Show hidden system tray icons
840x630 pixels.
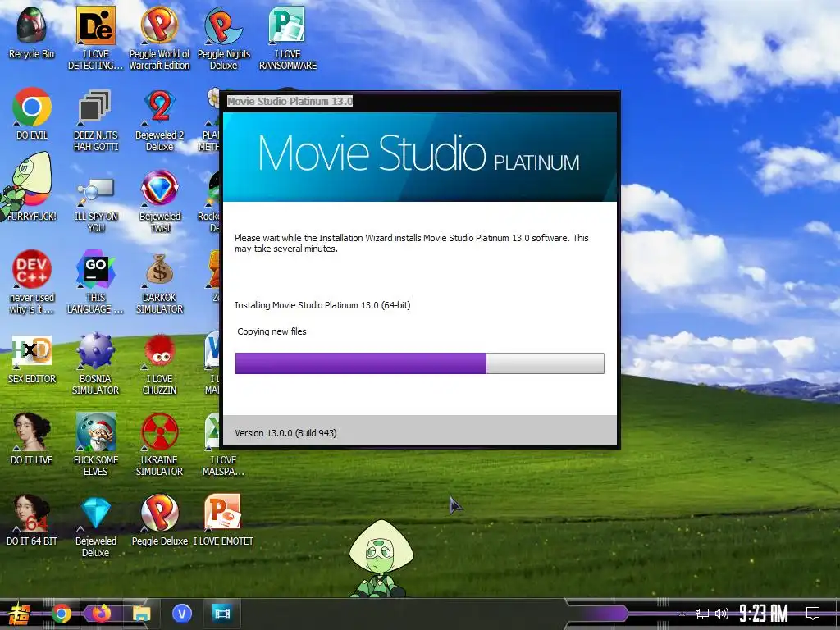pos(682,614)
